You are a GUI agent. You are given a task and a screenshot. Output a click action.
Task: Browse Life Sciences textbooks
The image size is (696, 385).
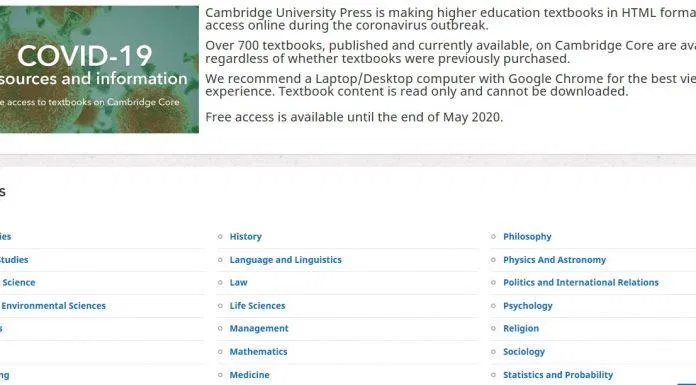pyautogui.click(x=257, y=306)
